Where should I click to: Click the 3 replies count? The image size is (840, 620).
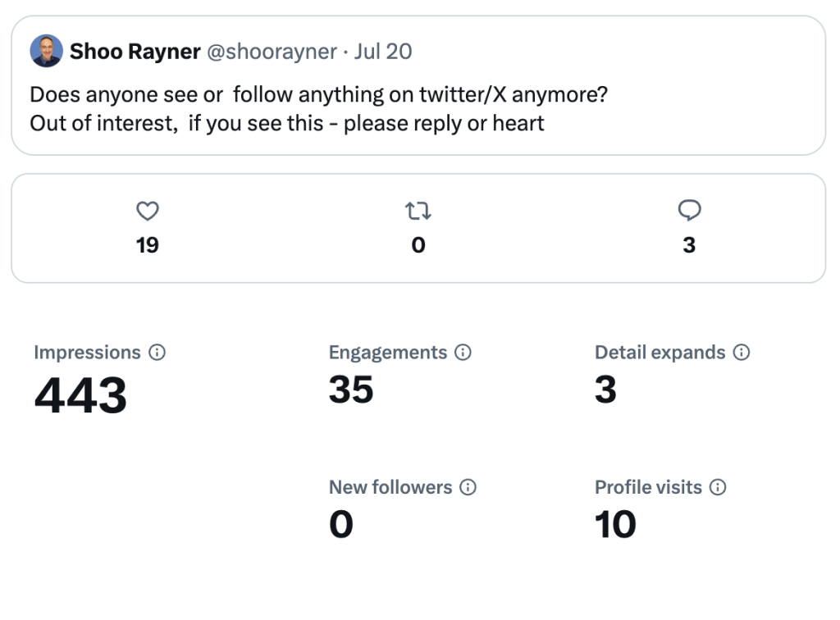click(x=689, y=245)
